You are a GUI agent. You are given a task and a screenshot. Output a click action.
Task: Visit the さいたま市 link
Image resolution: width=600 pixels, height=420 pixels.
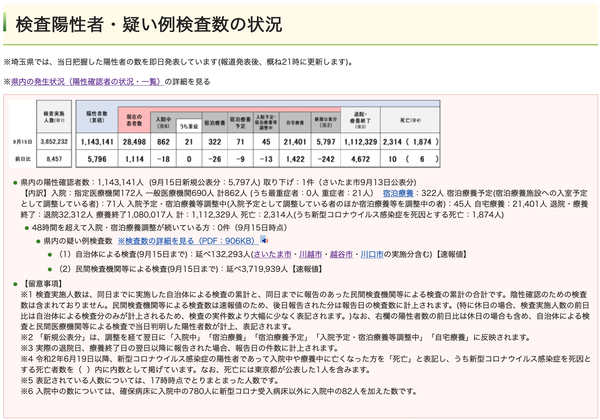[272, 254]
